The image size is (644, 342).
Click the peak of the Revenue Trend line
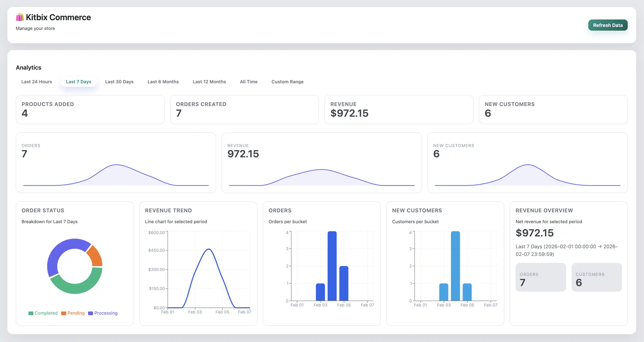208,249
